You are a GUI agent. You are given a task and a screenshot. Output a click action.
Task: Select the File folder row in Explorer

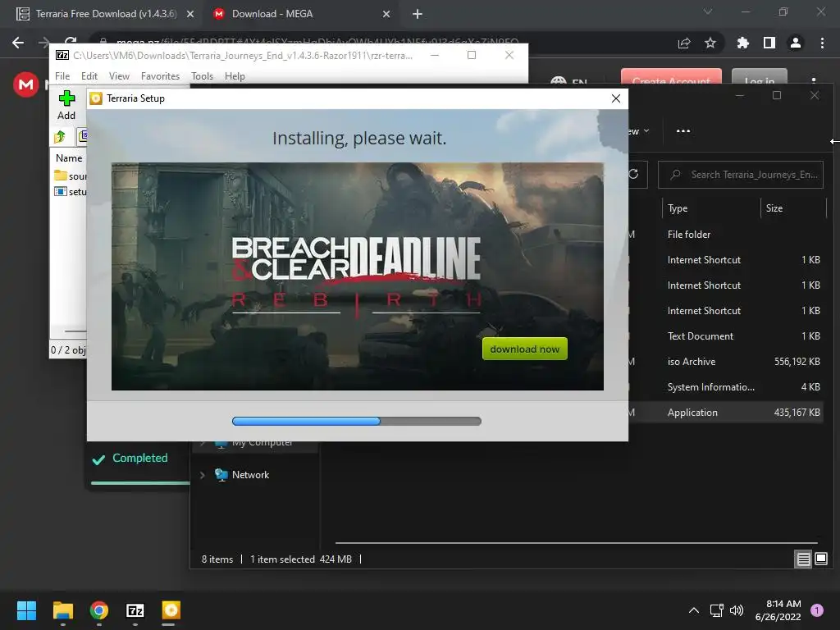725,234
